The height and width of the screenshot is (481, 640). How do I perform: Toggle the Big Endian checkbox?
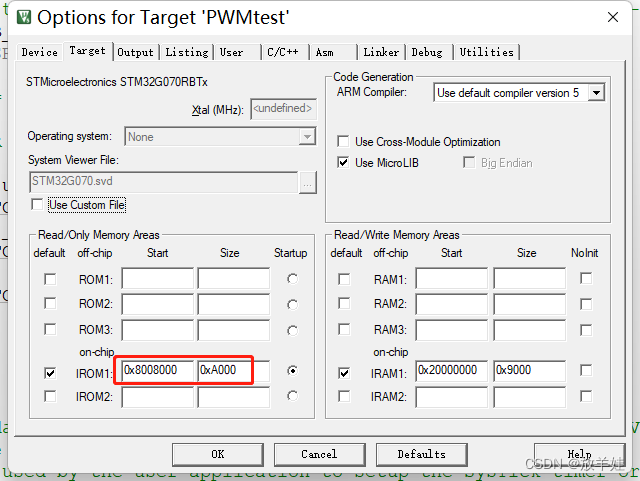[x=469, y=163]
